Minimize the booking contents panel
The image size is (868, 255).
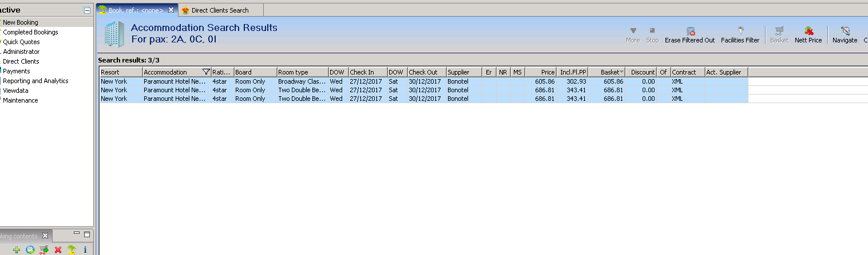[x=77, y=234]
